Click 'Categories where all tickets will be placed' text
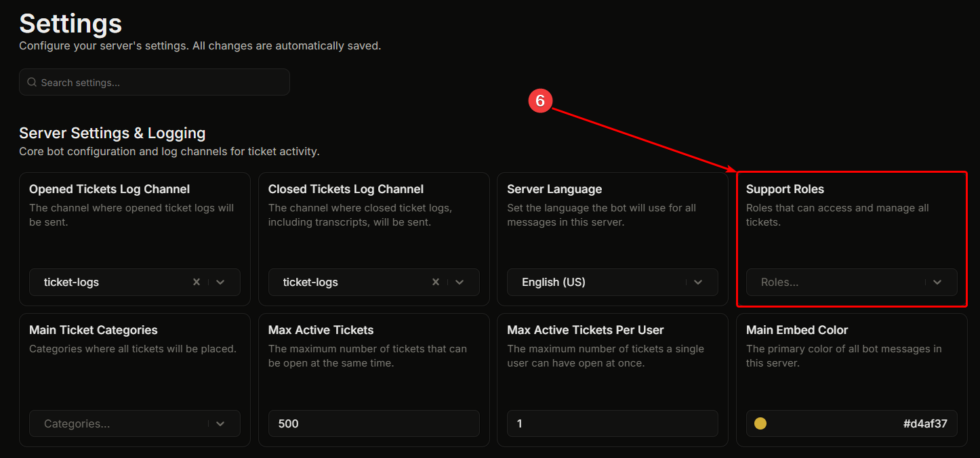The height and width of the screenshot is (458, 980). [x=133, y=349]
